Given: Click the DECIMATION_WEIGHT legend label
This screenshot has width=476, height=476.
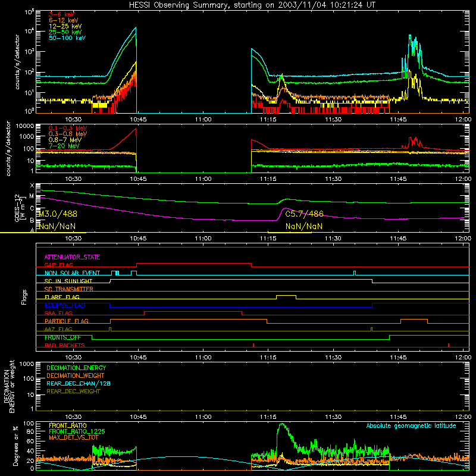Looking at the screenshot, I should pyautogui.click(x=76, y=376).
